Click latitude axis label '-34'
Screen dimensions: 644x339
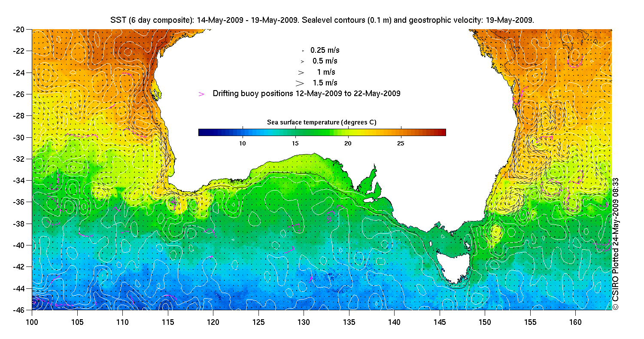click(20, 180)
